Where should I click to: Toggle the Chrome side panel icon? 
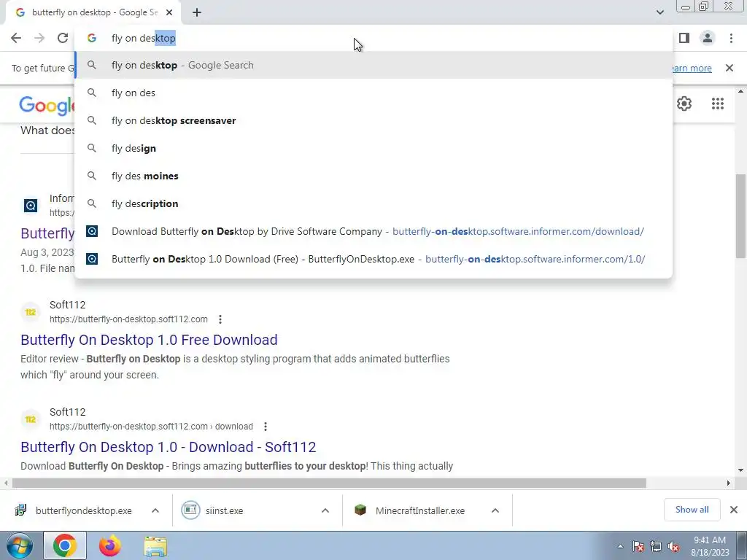[684, 38]
